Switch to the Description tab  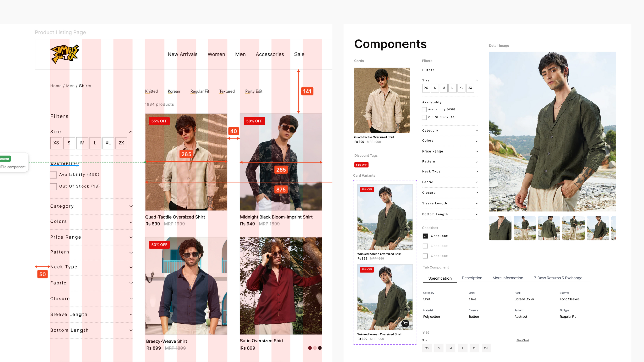472,278
